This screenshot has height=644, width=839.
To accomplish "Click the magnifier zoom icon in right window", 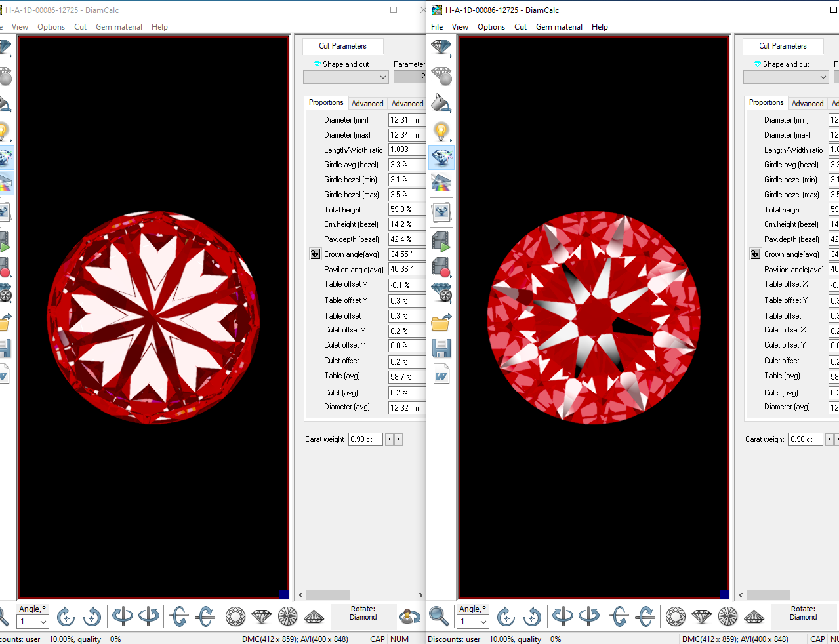I will coord(439,616).
